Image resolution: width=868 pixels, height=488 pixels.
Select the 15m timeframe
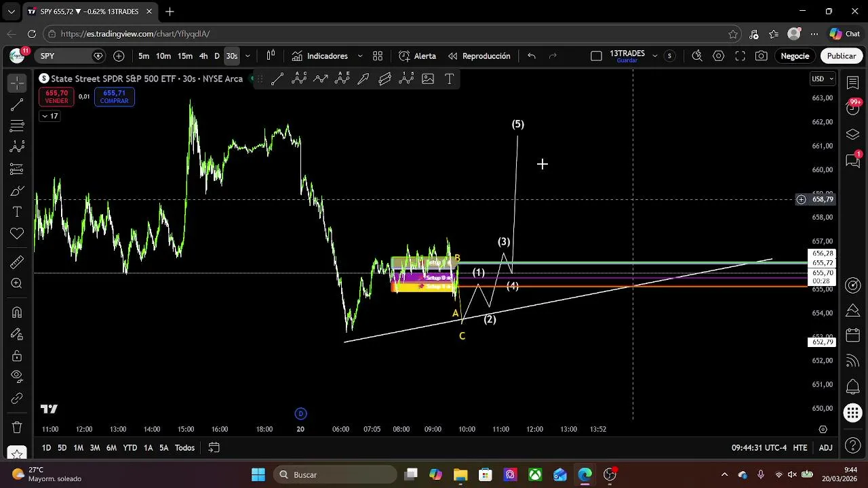pos(185,56)
